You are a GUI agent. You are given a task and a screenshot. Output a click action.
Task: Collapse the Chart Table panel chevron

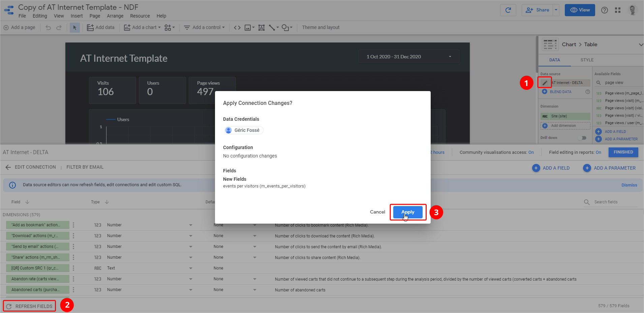point(641,45)
